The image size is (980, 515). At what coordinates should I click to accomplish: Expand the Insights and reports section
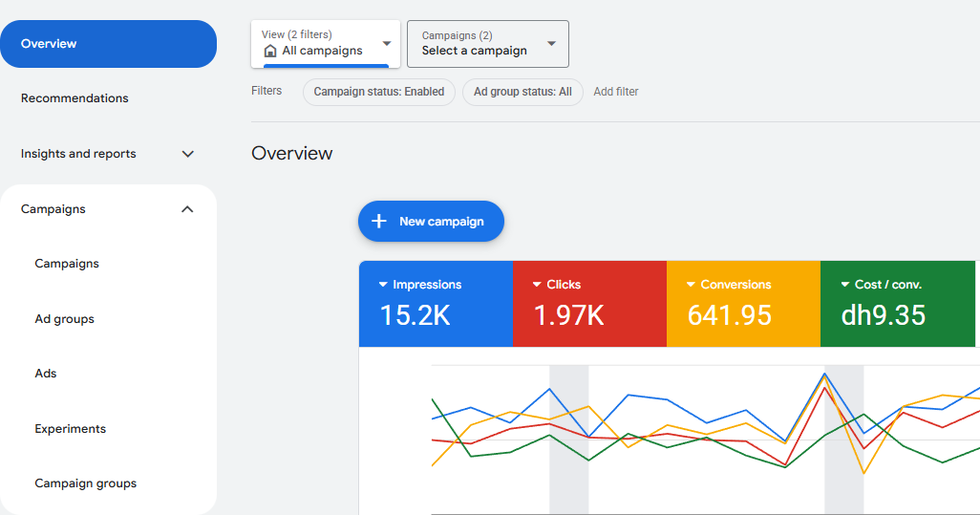coord(187,154)
